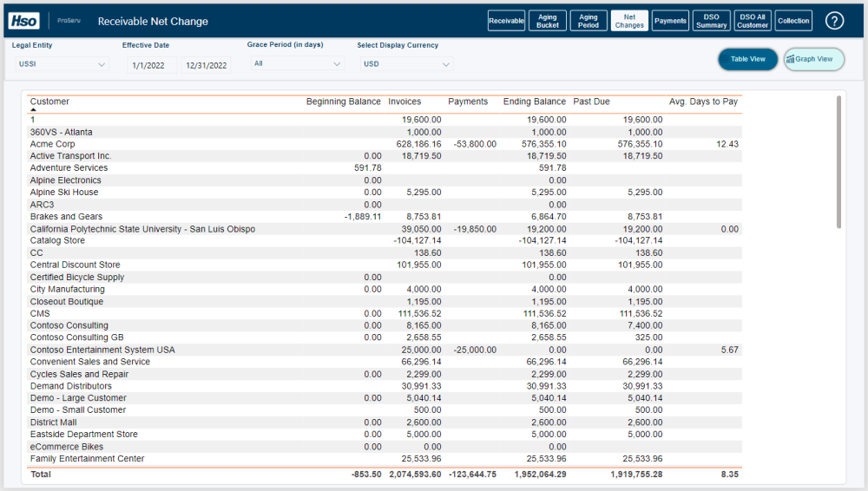The image size is (868, 491).
Task: Open the Payments tab
Action: pyautogui.click(x=670, y=21)
